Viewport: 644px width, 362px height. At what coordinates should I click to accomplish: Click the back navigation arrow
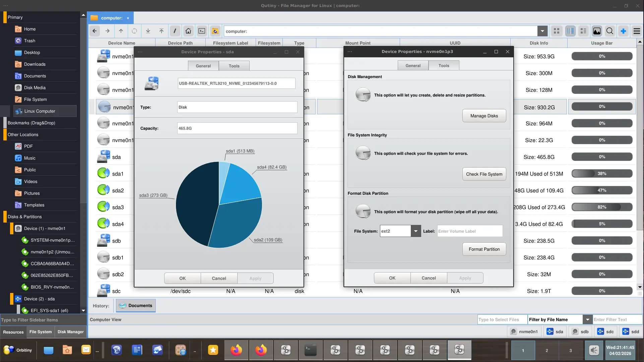(x=94, y=31)
